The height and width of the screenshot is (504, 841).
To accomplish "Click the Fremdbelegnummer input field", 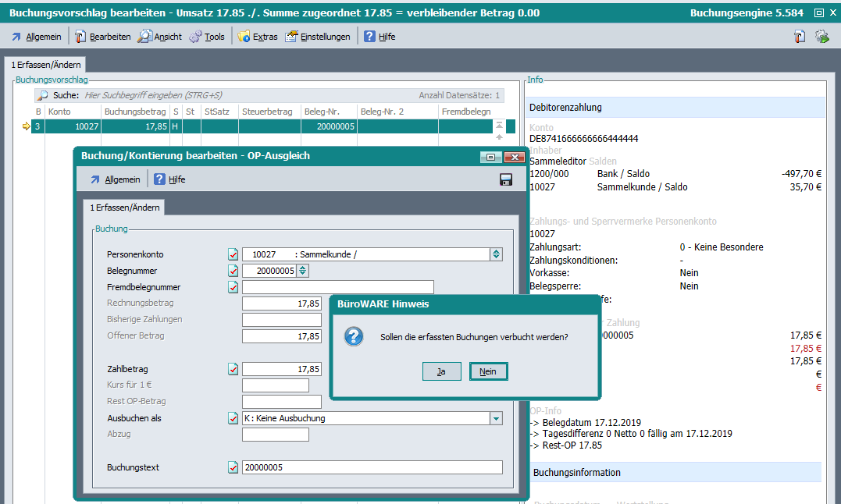I will click(337, 287).
